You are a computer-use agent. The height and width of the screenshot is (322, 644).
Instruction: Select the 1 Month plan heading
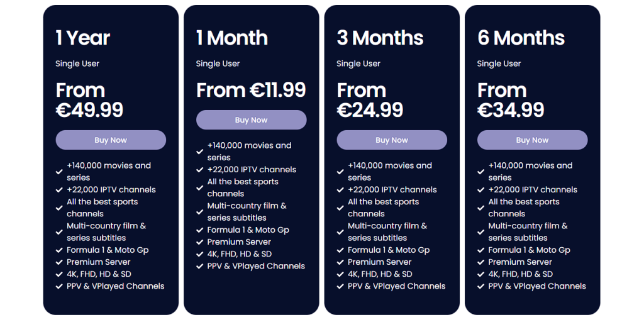[232, 38]
